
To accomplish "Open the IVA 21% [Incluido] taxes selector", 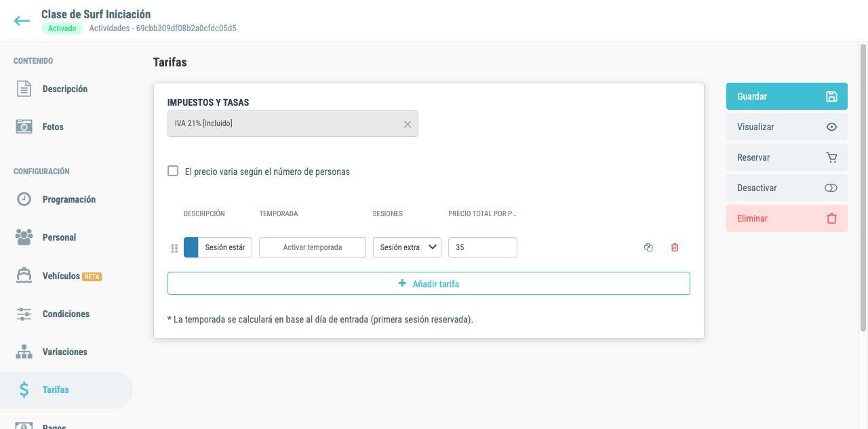I will click(x=293, y=123).
